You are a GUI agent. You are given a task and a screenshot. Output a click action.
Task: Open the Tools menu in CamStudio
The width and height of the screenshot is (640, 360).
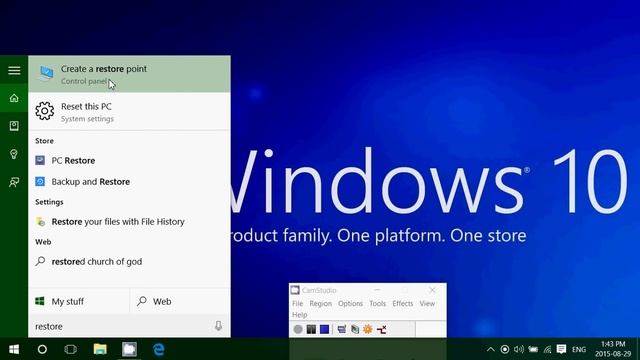click(x=378, y=304)
